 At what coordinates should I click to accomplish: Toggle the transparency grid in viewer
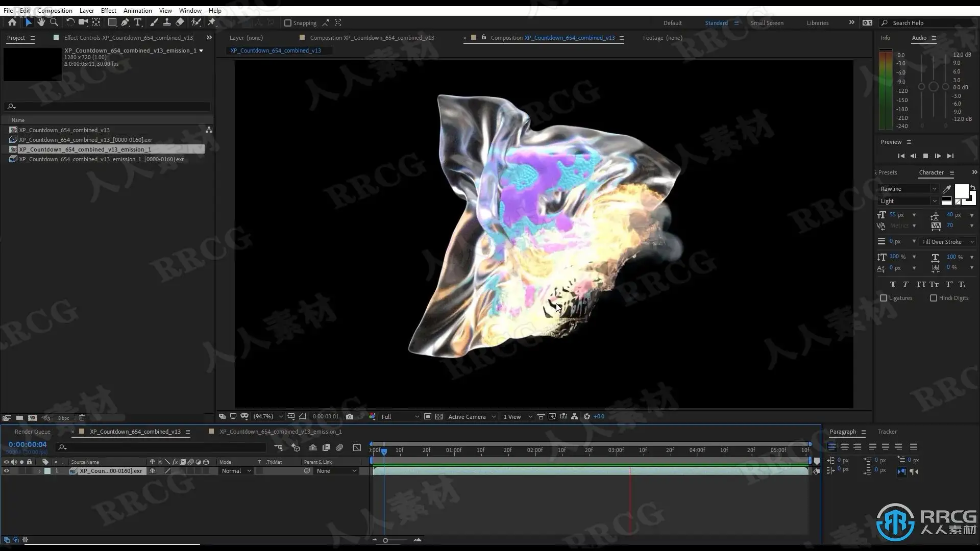point(439,417)
